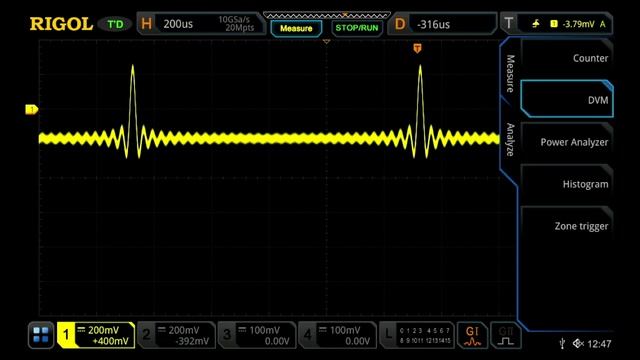
Task: Select the GII square wave generator icon
Action: point(506,335)
